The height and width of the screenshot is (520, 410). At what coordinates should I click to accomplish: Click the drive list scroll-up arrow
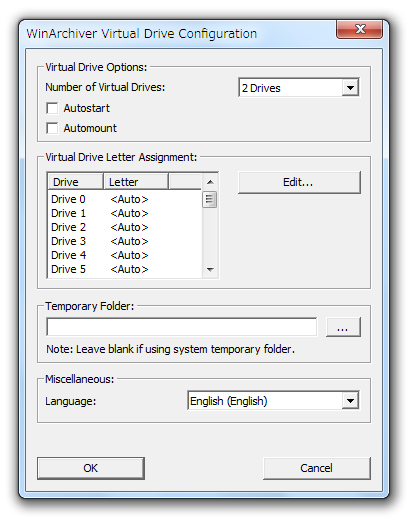tap(210, 182)
